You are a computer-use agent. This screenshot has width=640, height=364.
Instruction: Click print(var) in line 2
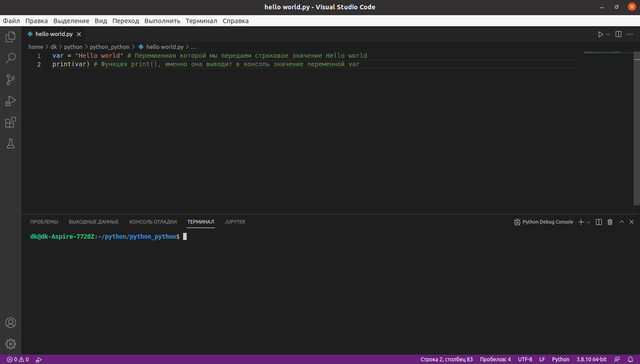tap(71, 64)
